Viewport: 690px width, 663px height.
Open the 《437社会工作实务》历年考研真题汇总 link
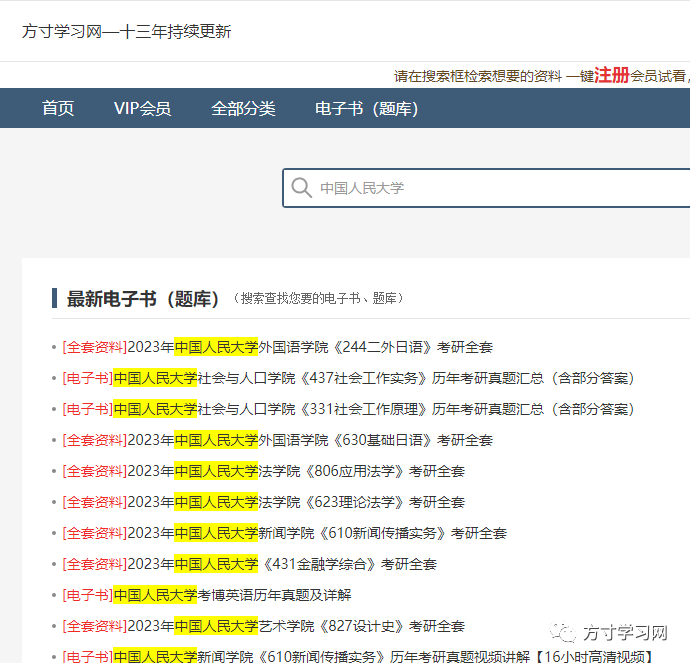[x=348, y=378]
